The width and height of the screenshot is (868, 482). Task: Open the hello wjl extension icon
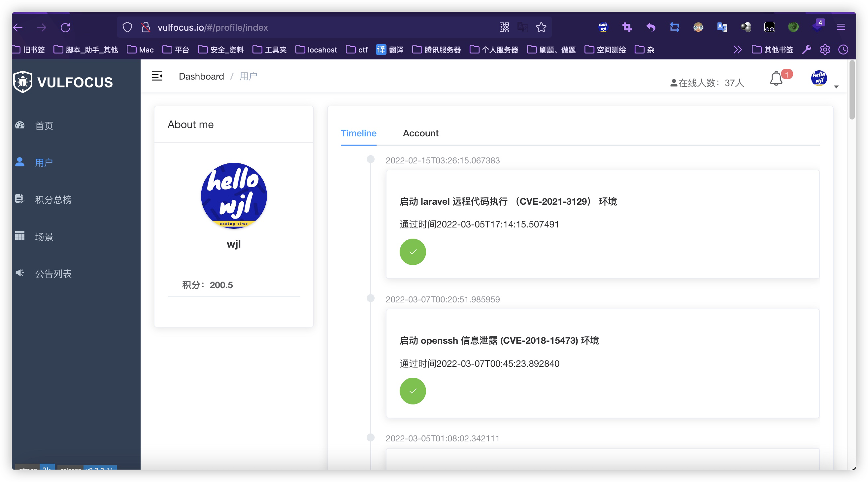pos(603,27)
